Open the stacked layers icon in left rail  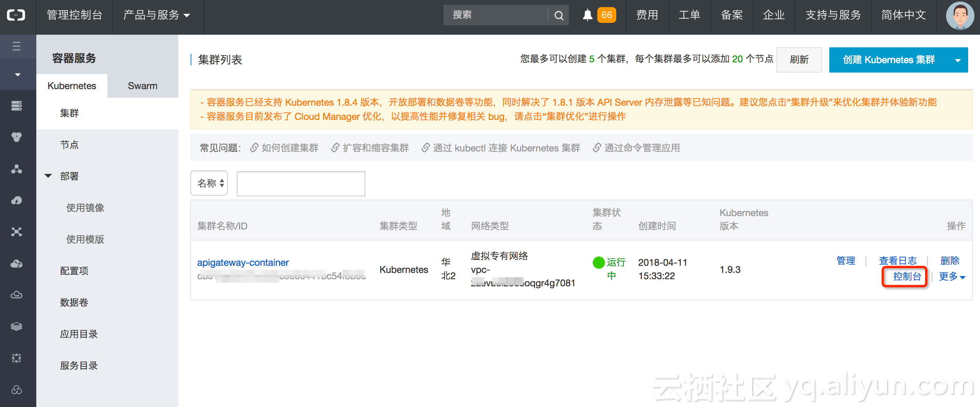pyautogui.click(x=17, y=327)
